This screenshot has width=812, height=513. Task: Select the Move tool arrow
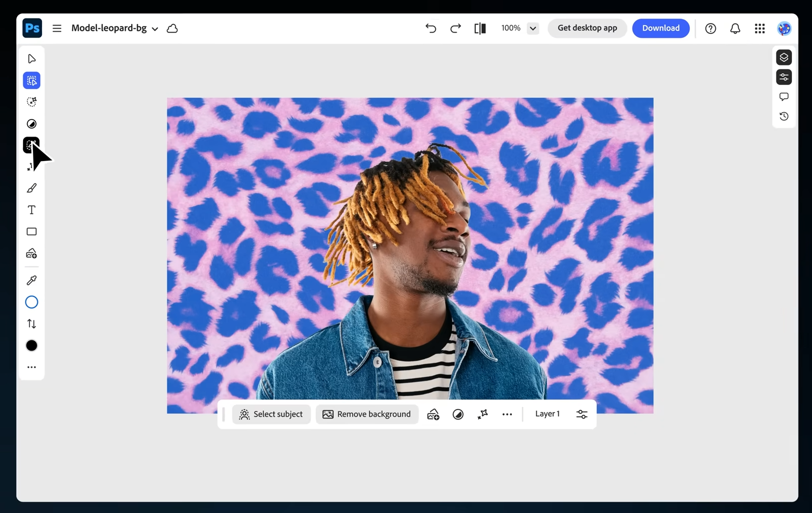tap(32, 59)
